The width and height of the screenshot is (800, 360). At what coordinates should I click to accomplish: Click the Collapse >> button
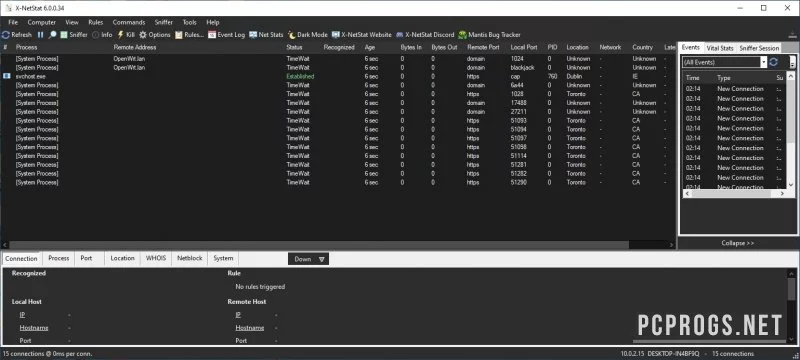(x=737, y=243)
